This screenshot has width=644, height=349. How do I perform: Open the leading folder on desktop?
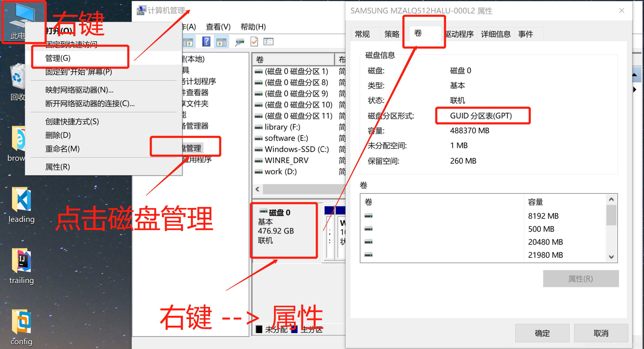click(21, 205)
